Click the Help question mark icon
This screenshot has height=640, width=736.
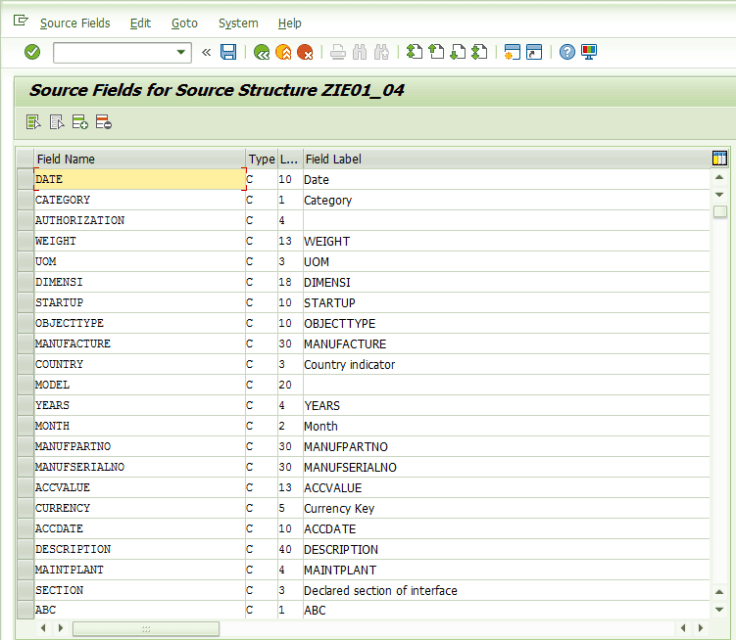(x=567, y=52)
